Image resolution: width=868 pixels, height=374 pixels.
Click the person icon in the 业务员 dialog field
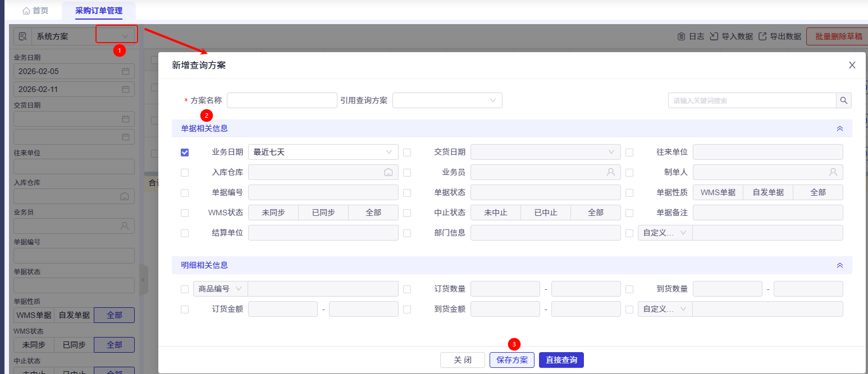point(611,172)
